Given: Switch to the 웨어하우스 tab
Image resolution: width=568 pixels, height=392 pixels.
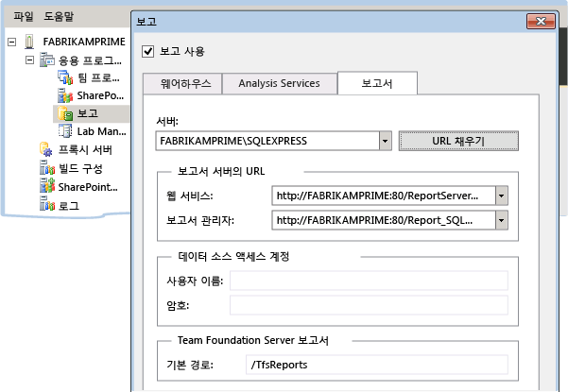Looking at the screenshot, I should 182,84.
